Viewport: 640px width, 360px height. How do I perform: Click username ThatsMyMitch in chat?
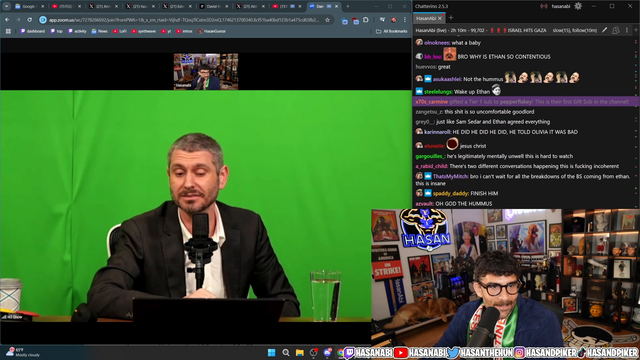click(x=451, y=177)
